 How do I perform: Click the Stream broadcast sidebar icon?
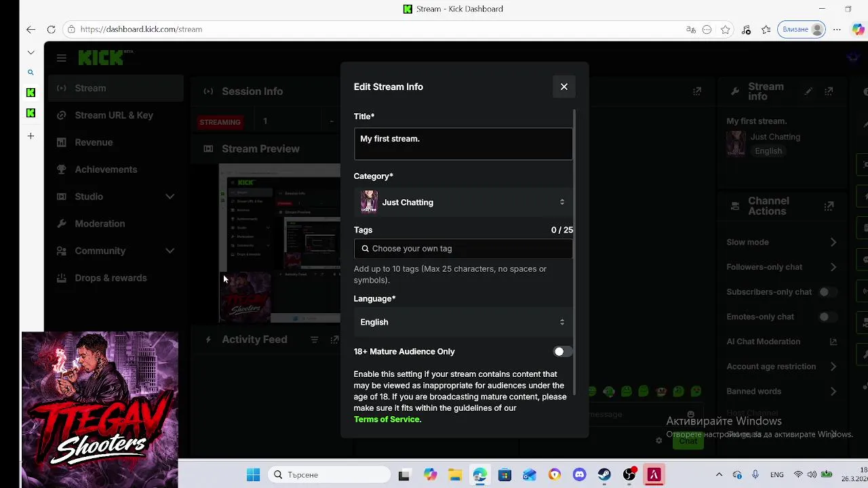point(62,88)
